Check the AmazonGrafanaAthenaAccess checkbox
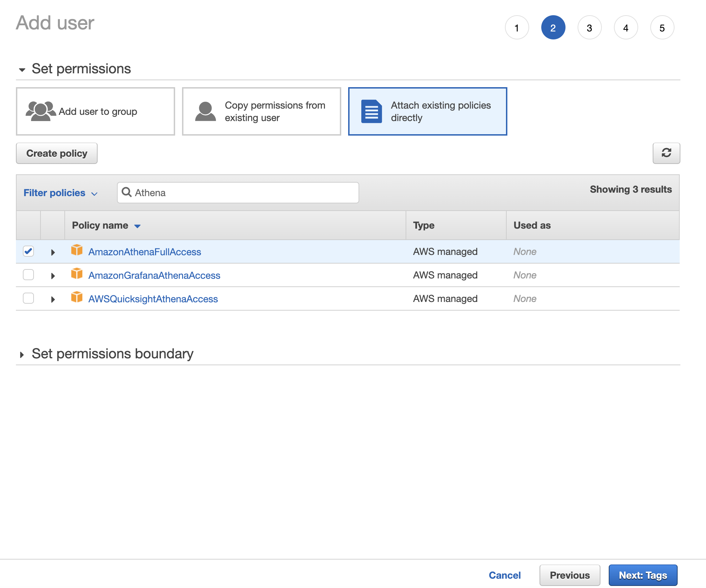706x588 pixels. point(28,275)
